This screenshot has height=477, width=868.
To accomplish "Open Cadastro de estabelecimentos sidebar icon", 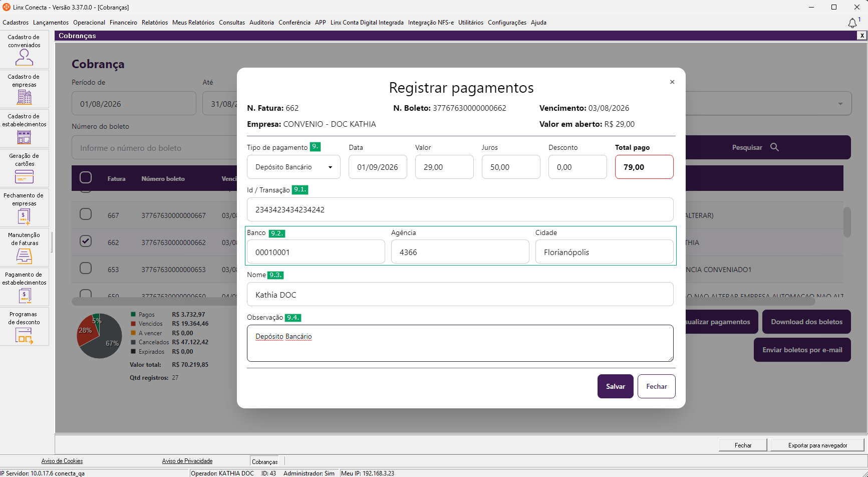I will tap(24, 129).
